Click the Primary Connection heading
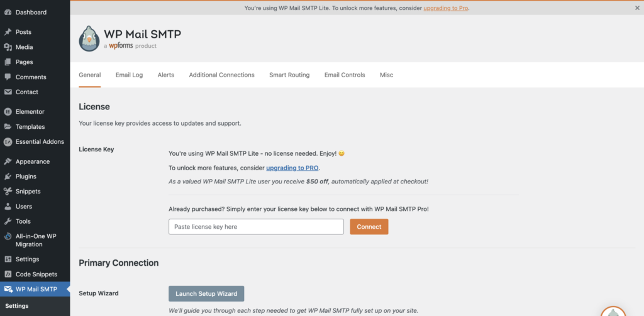644x316 pixels. (119, 263)
